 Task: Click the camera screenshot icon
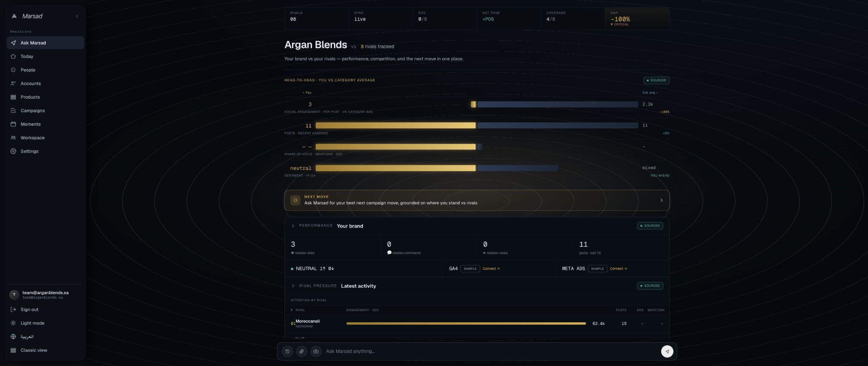coord(316,351)
